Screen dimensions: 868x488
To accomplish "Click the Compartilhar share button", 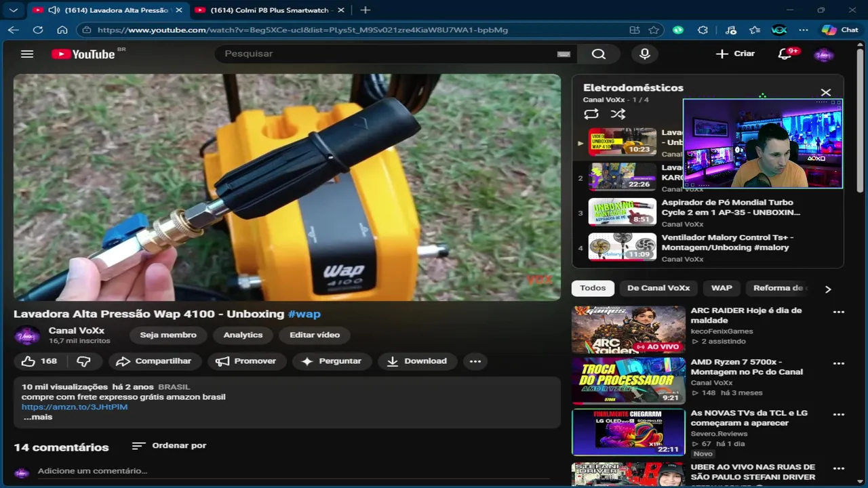I will pos(155,361).
